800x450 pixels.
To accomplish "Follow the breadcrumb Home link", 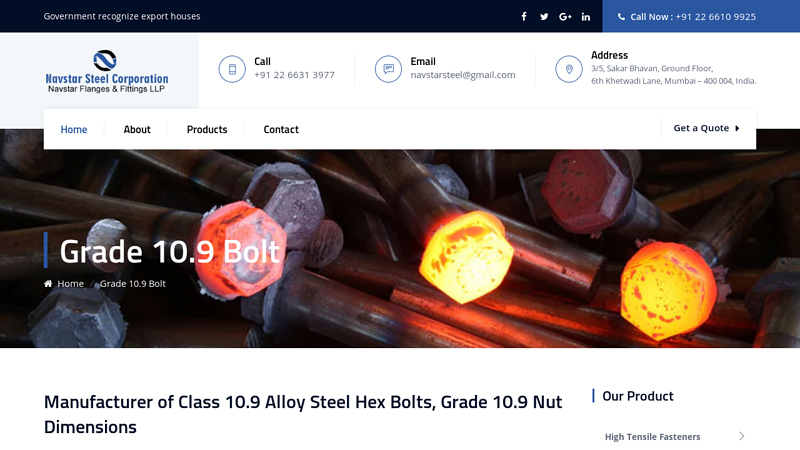I will coord(70,284).
